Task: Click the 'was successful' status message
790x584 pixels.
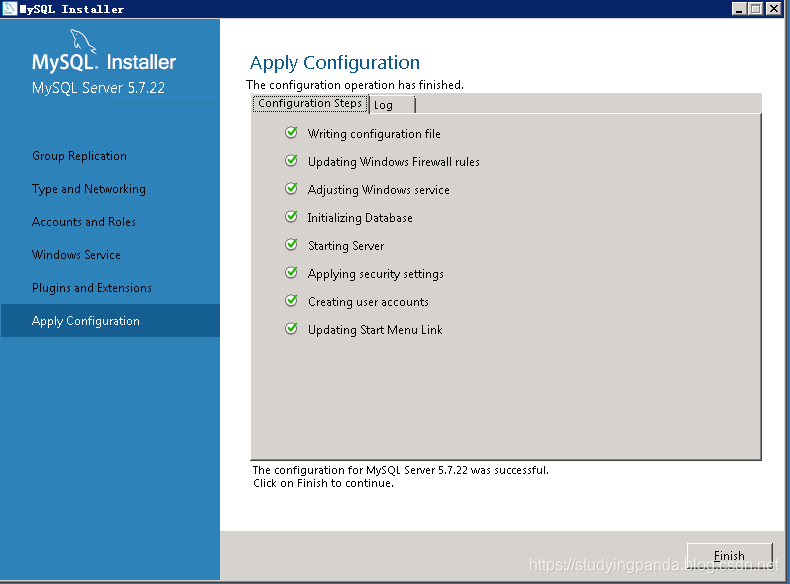Action: 401,470
